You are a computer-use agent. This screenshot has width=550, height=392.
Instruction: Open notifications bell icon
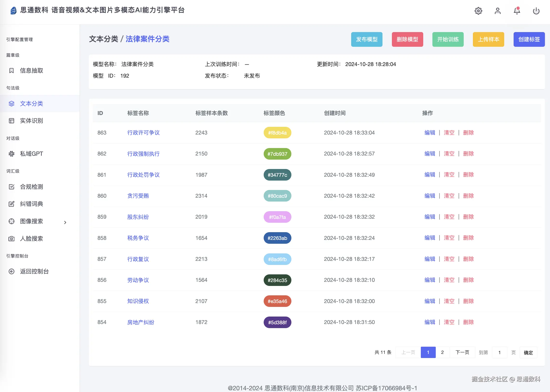[517, 11]
